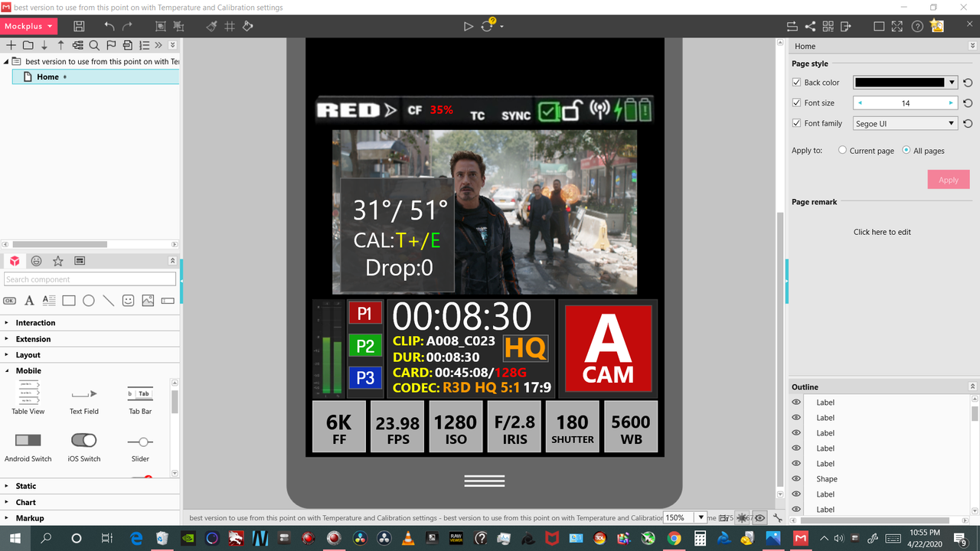Show the QR code preview
This screenshot has height=551, width=980.
click(828, 26)
